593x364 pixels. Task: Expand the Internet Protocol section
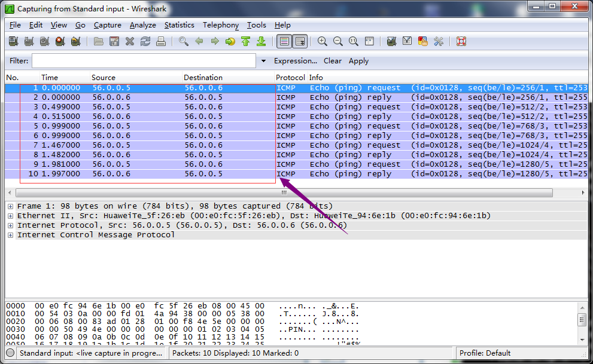[x=11, y=225]
